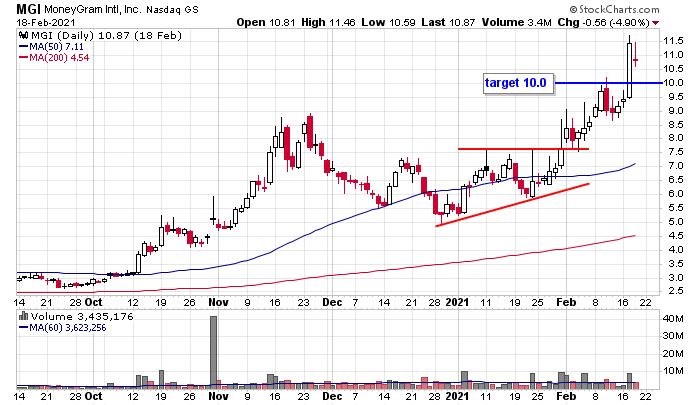Click the Volume 3.4M header value
Image resolution: width=700 pixels, height=405 pixels.
pyautogui.click(x=516, y=22)
